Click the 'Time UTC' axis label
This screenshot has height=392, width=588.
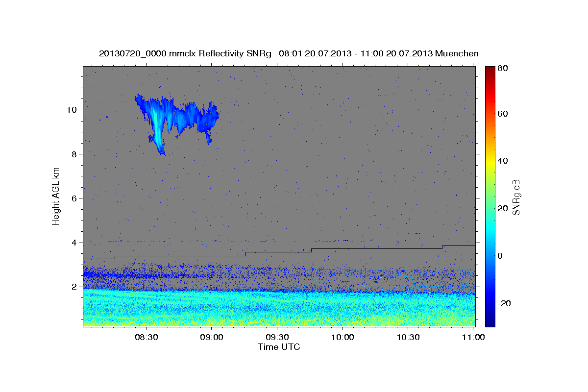point(279,347)
